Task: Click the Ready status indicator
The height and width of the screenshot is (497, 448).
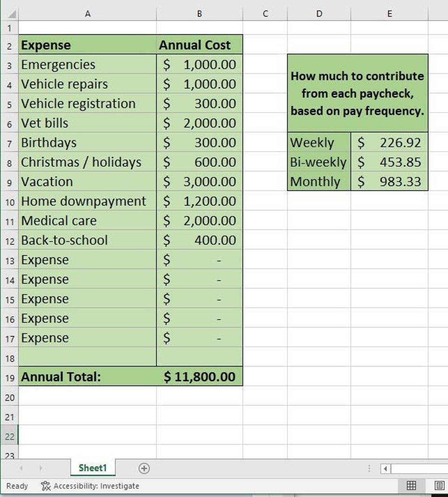Action: (x=17, y=486)
